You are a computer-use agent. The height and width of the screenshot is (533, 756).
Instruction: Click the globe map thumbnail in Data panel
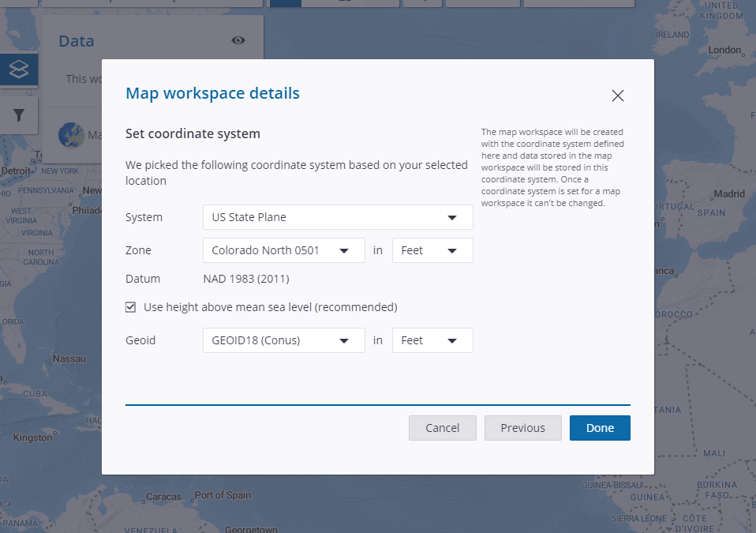[71, 135]
